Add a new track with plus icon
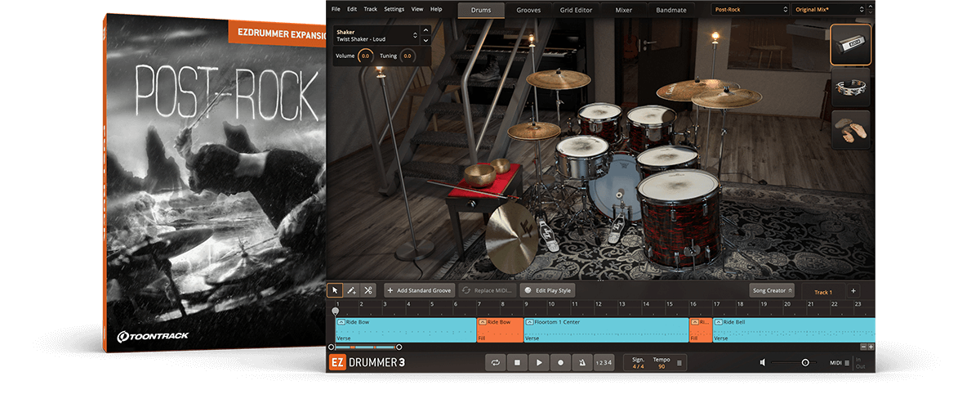The width and height of the screenshot is (980, 399). point(853,291)
